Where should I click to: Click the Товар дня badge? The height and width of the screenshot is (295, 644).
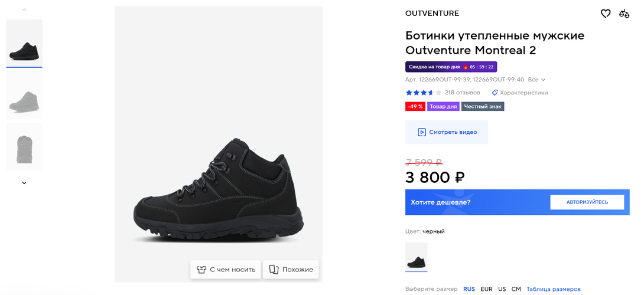443,107
